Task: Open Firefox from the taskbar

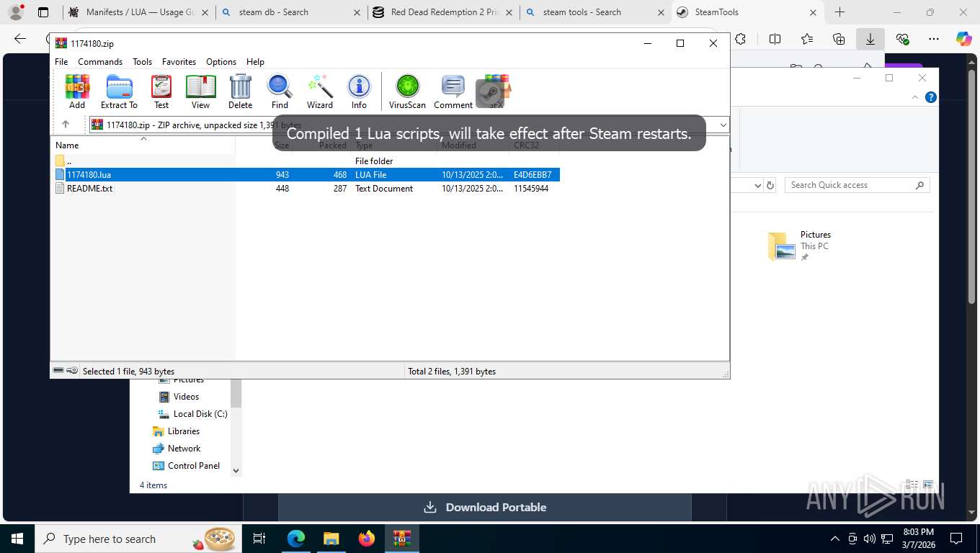Action: pos(367,539)
